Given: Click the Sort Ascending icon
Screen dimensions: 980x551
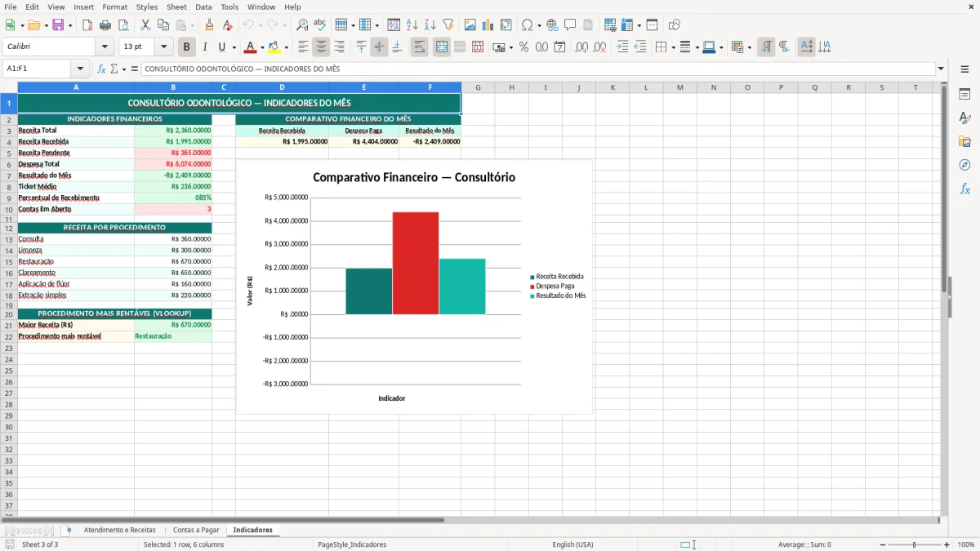Looking at the screenshot, I should click(412, 25).
